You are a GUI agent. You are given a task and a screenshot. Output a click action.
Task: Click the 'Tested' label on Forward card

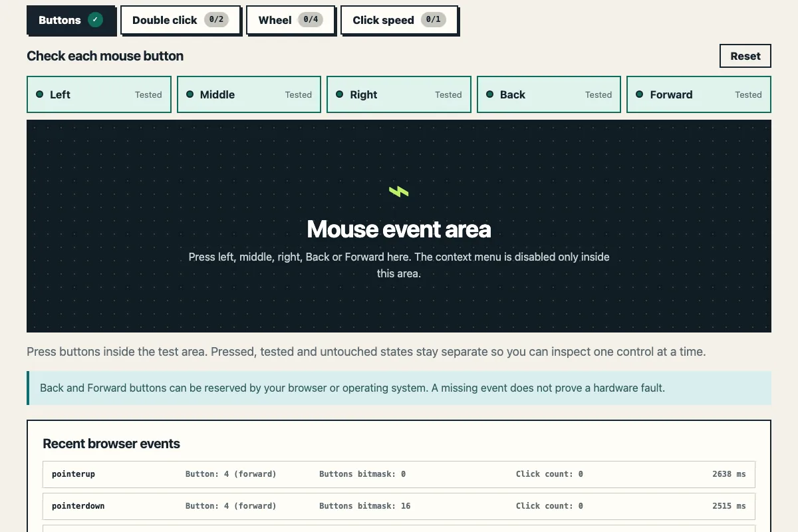[748, 94]
